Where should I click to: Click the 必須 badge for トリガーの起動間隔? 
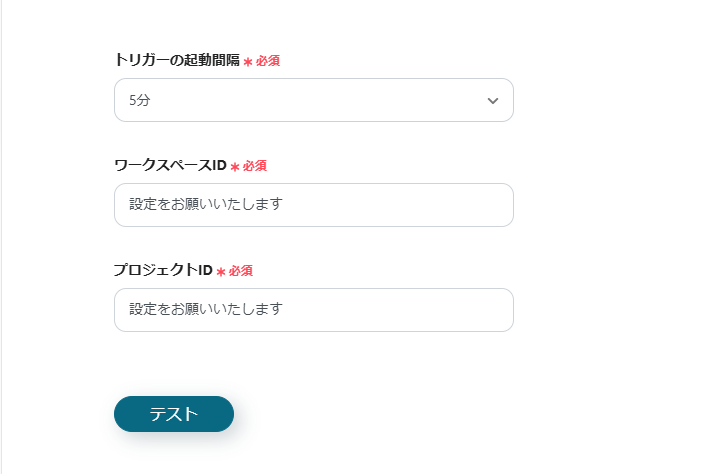tap(268, 61)
